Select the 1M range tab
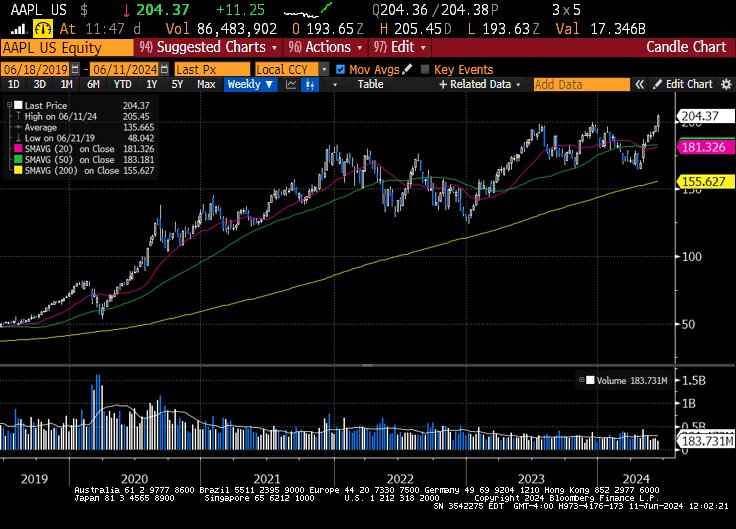This screenshot has height=529, width=736. (x=66, y=84)
